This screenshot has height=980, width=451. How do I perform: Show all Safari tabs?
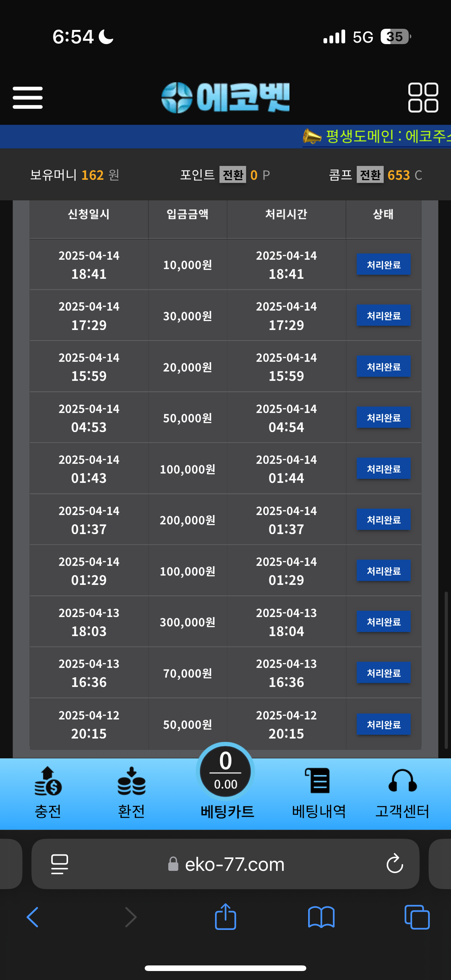pyautogui.click(x=417, y=917)
